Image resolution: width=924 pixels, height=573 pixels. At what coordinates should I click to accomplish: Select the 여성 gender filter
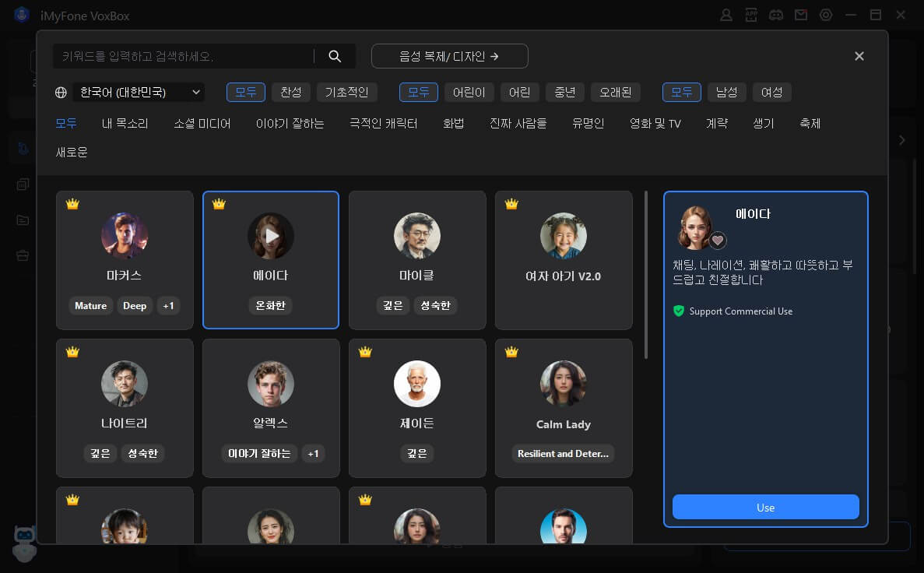coord(771,92)
